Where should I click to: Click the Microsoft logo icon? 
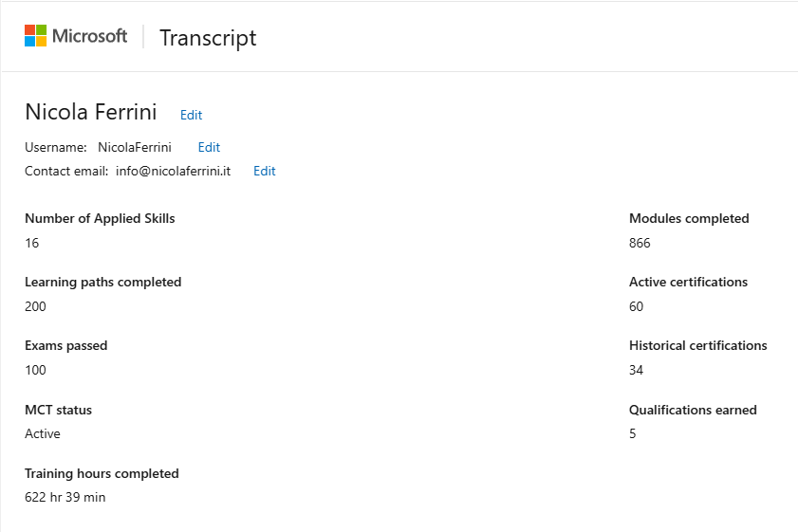[36, 36]
